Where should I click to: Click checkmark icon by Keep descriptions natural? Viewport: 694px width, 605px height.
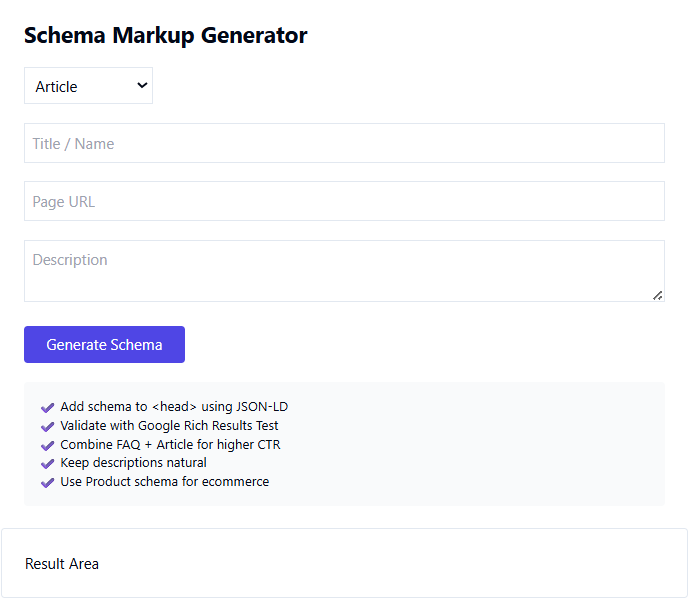(x=47, y=463)
